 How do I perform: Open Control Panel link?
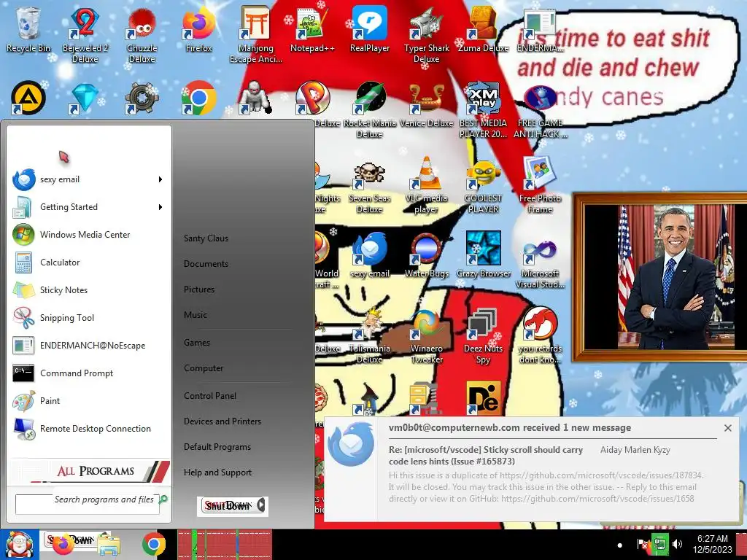point(210,396)
